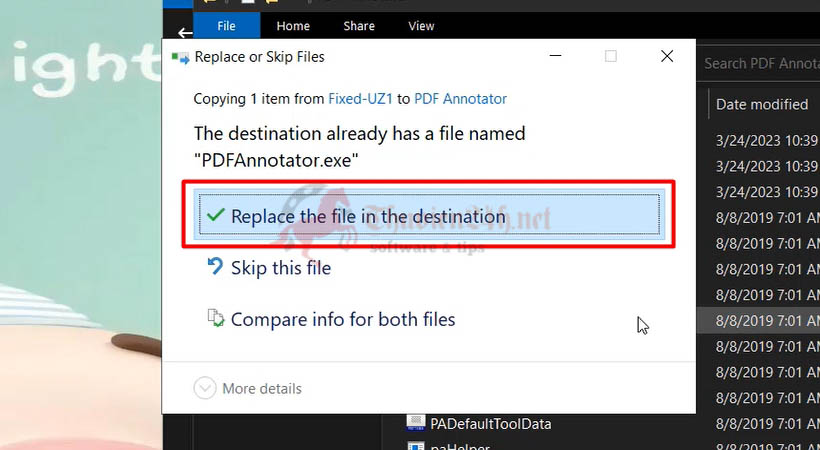Open Compare info for both files
The image size is (820, 450).
[343, 319]
